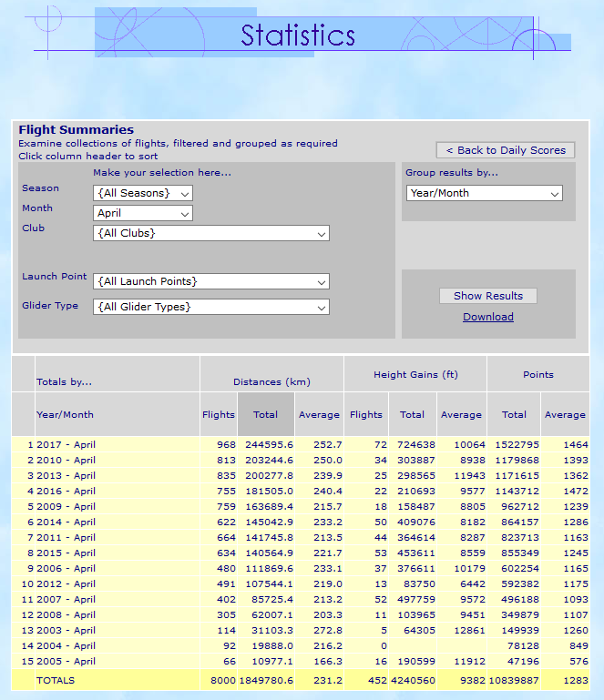The width and height of the screenshot is (604, 700).
Task: Sort by Distances Total column header
Action: [265, 414]
